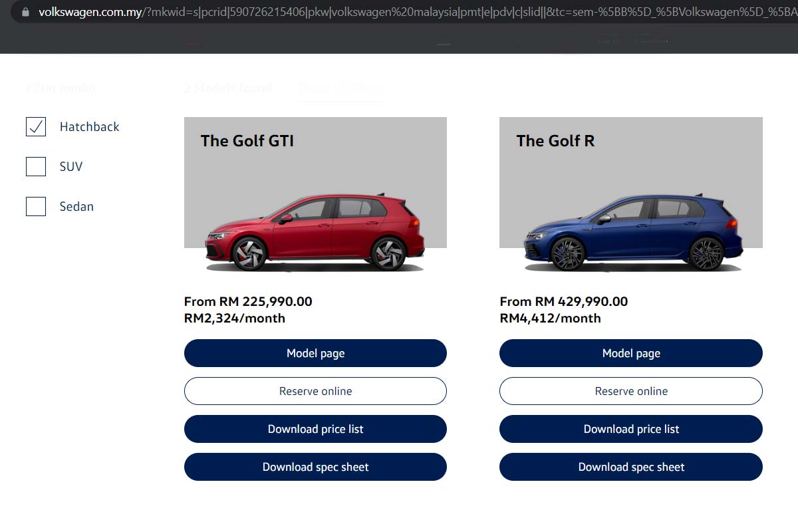798x532 pixels.
Task: Get the Golf R spec sheet
Action: click(x=630, y=467)
